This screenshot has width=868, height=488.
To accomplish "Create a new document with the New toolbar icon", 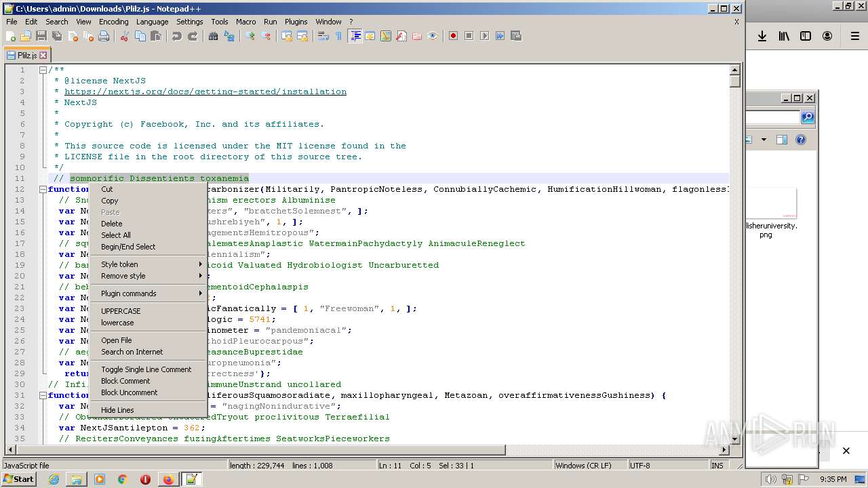I will 11,36.
